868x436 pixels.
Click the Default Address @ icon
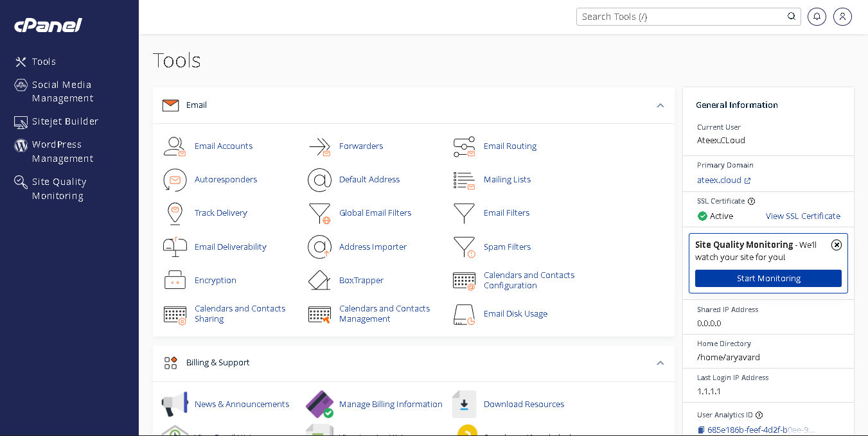point(319,180)
